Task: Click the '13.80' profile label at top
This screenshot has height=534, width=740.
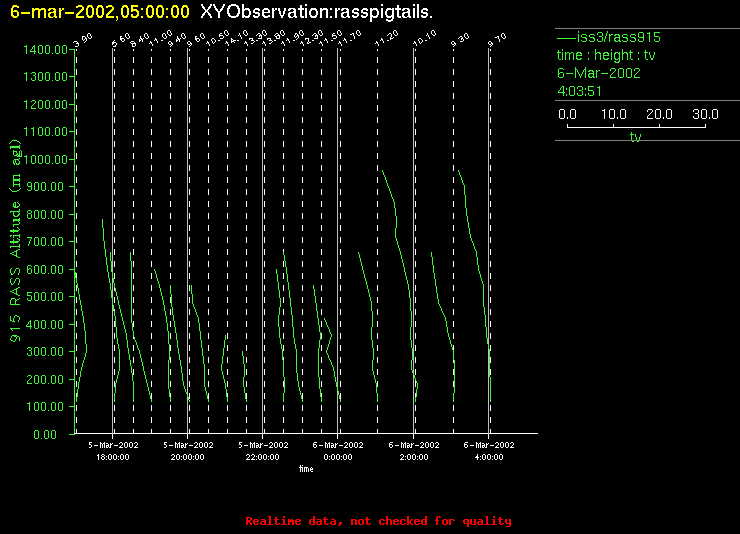Action: [x=274, y=39]
